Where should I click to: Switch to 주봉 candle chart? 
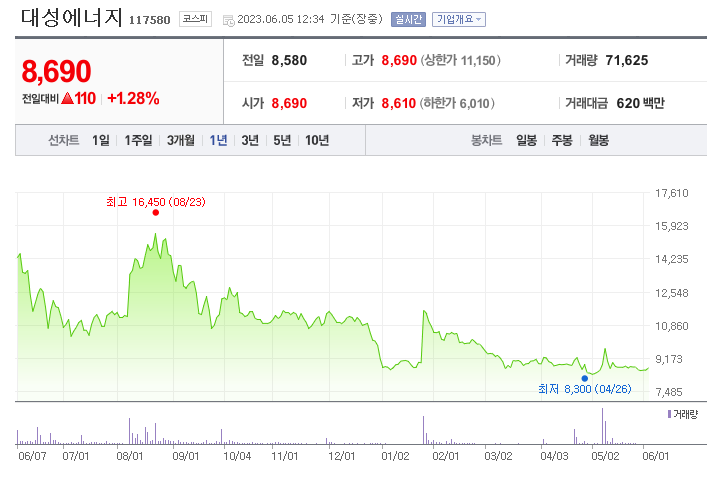562,140
